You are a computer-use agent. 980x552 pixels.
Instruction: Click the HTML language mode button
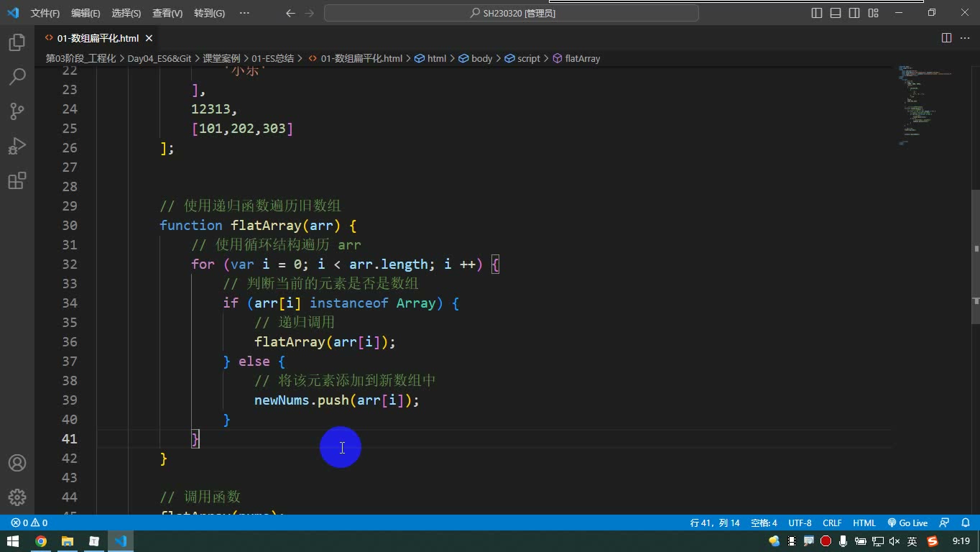[x=864, y=523]
